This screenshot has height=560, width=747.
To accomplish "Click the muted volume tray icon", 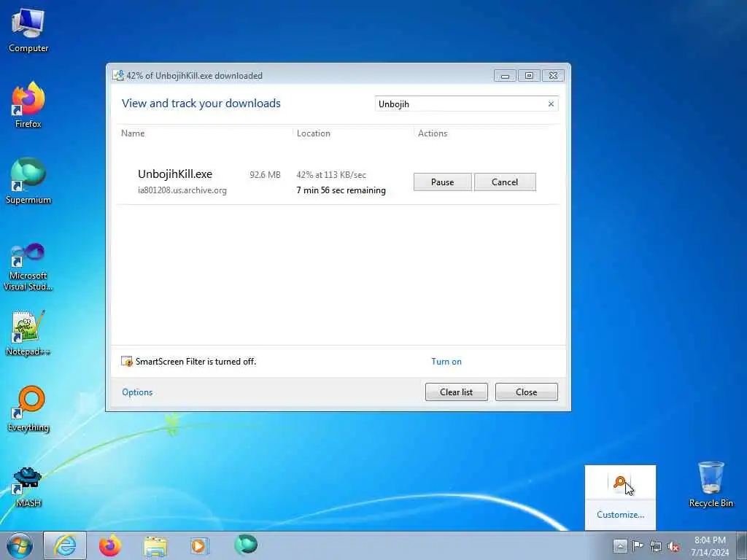I will click(673, 546).
